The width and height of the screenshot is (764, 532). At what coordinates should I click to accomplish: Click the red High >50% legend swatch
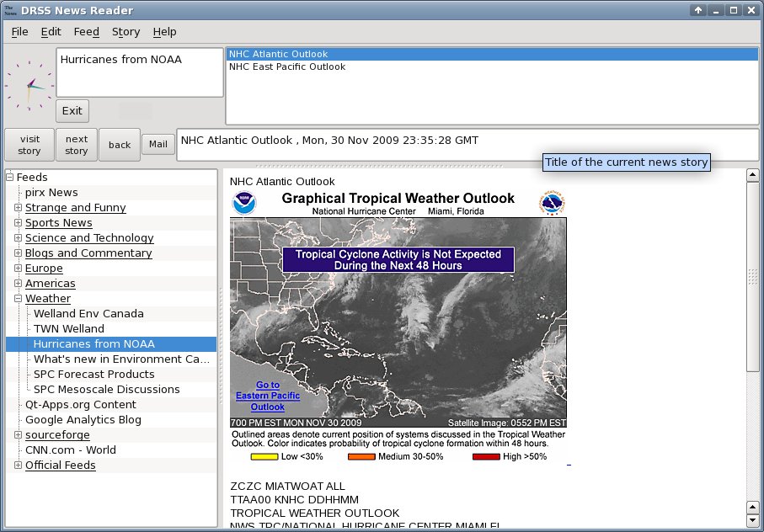486,456
